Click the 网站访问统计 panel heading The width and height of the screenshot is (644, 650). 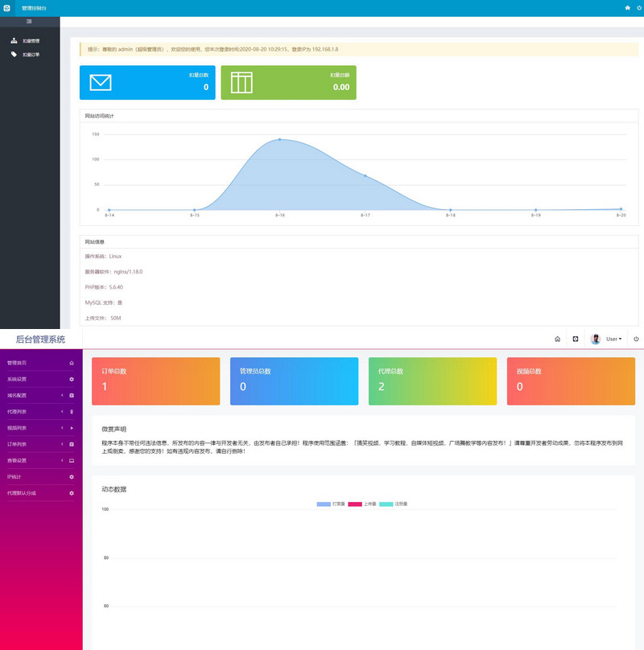99,116
